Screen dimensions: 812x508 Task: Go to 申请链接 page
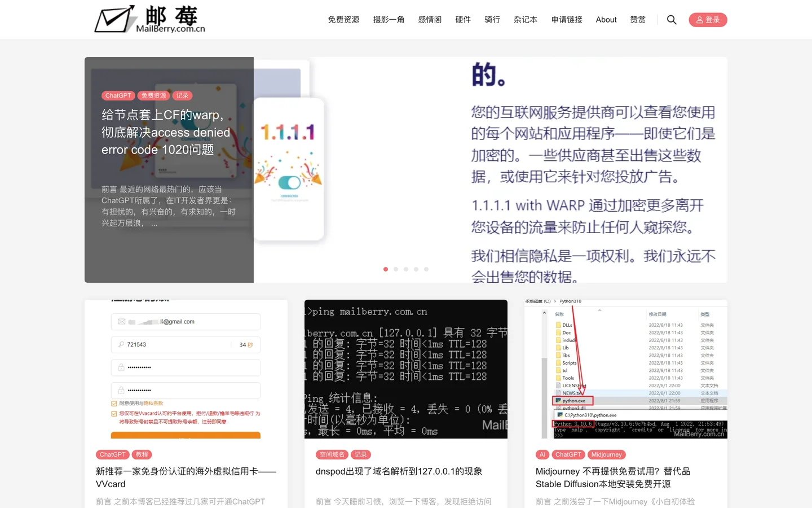point(567,20)
